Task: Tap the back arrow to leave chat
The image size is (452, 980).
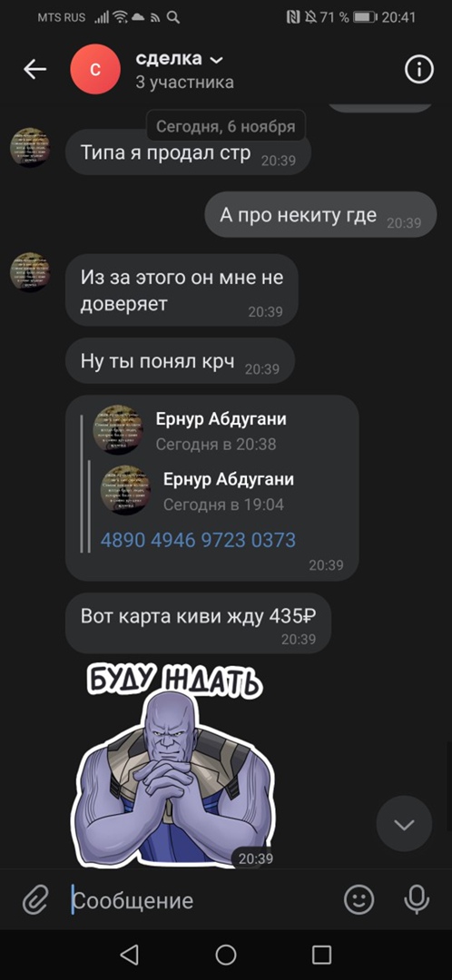Action: coord(35,69)
